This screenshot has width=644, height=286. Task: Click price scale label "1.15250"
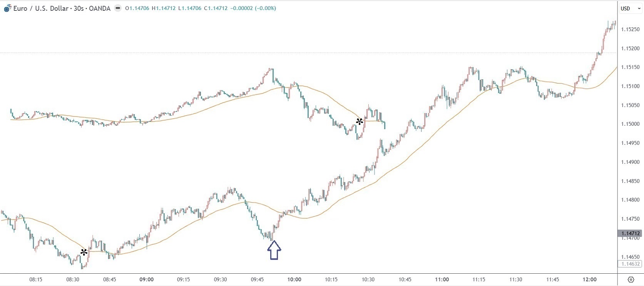630,29
